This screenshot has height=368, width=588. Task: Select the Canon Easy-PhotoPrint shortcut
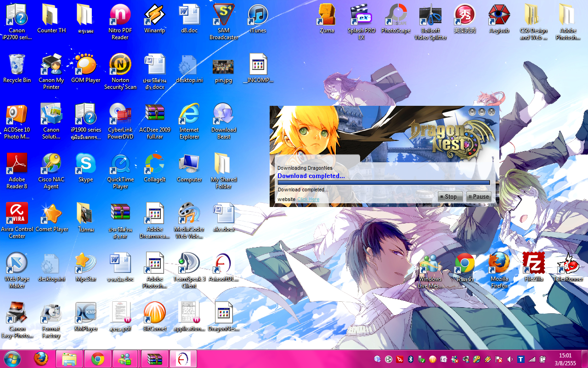click(17, 320)
